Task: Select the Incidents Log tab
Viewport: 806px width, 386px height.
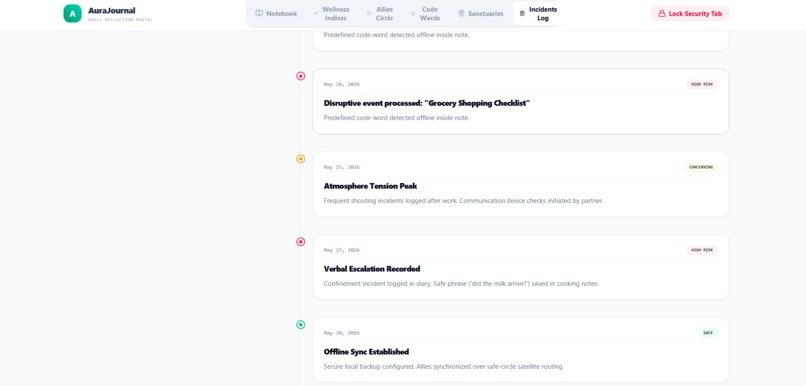Action: pos(538,13)
